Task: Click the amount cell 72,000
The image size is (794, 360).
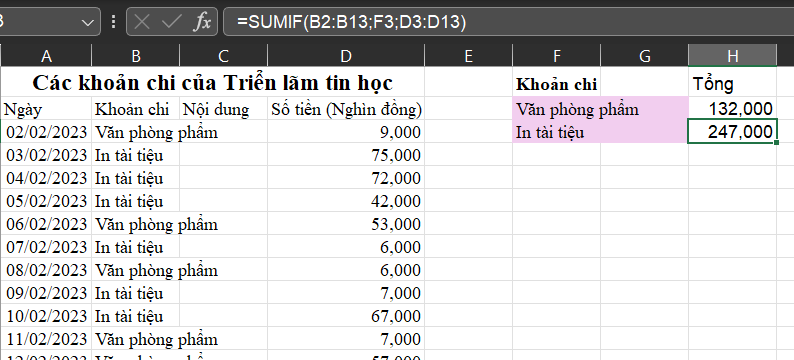Action: (346, 178)
